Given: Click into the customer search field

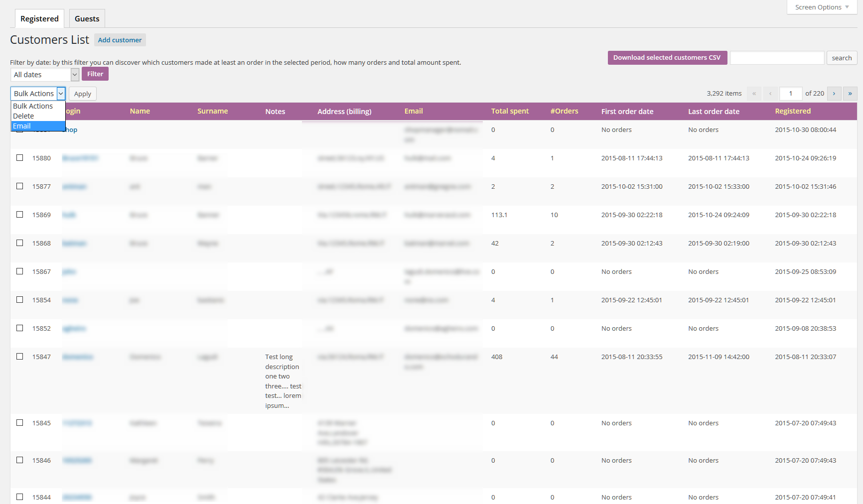Looking at the screenshot, I should (x=777, y=58).
